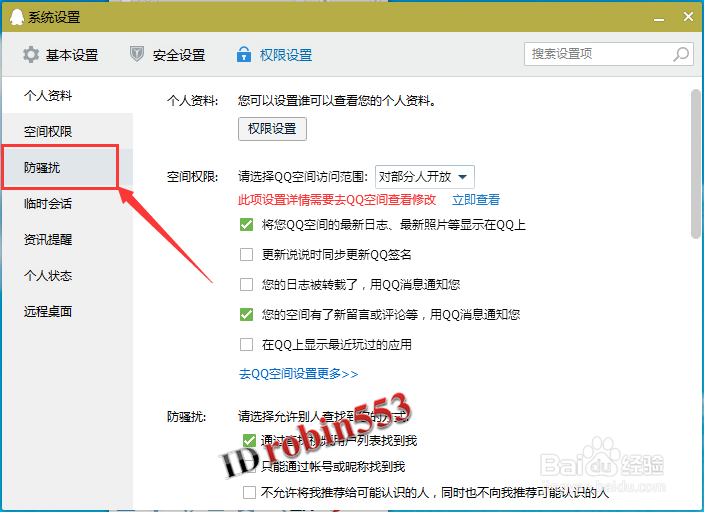Select 个人状态 in the sidebar
This screenshot has height=512, width=704.
click(x=67, y=275)
